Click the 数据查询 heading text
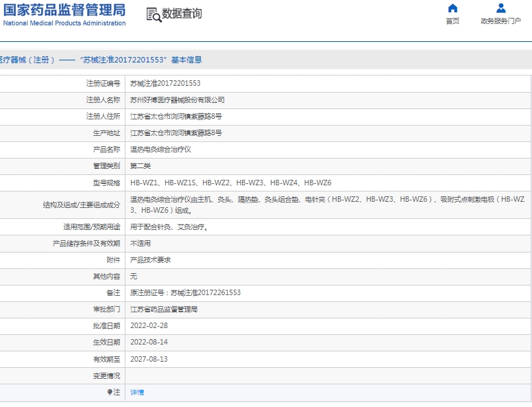This screenshot has height=407, width=532. pos(182,14)
